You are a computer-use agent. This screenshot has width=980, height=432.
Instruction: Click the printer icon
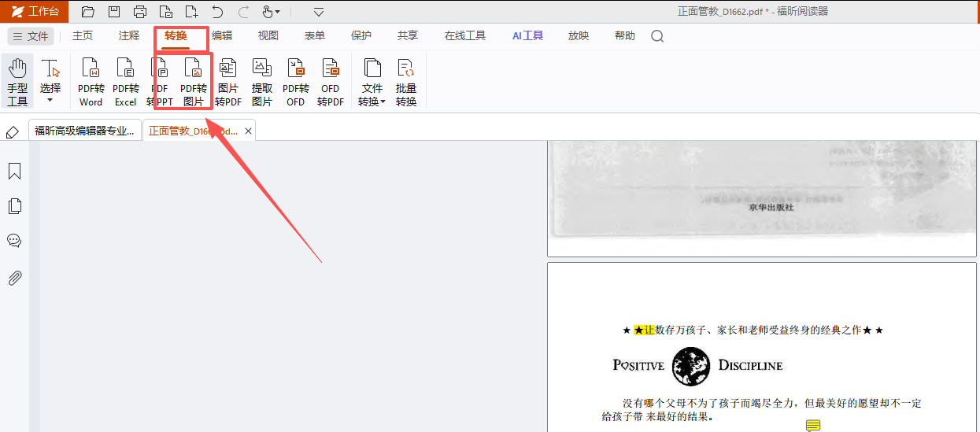[x=140, y=12]
